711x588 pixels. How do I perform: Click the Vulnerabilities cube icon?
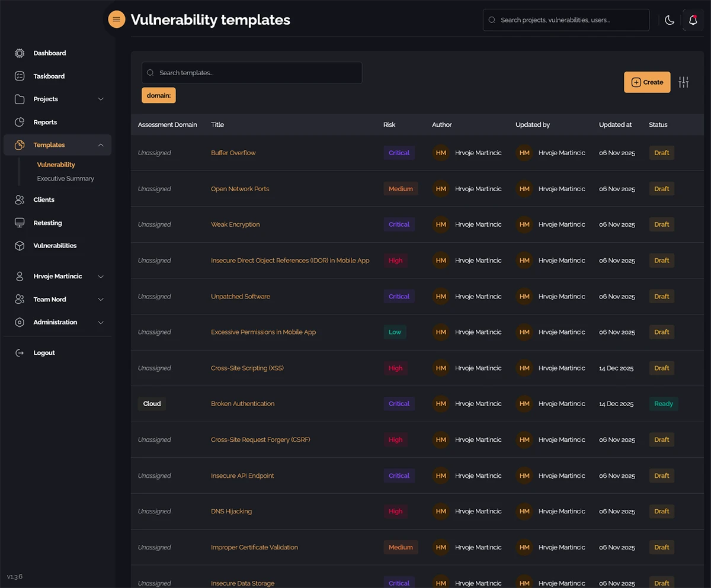coord(20,246)
